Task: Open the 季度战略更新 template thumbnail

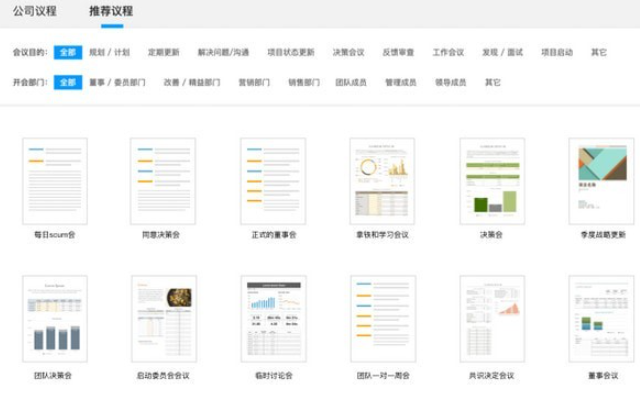Action: [602, 181]
